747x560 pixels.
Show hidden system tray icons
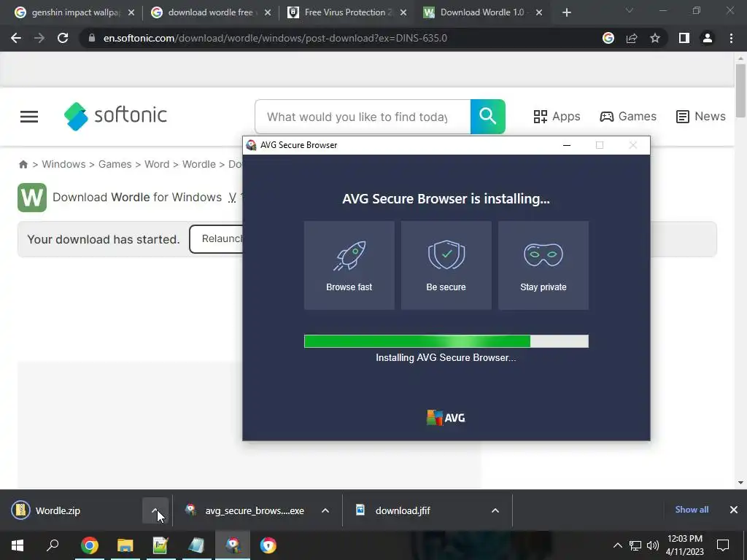(x=617, y=545)
